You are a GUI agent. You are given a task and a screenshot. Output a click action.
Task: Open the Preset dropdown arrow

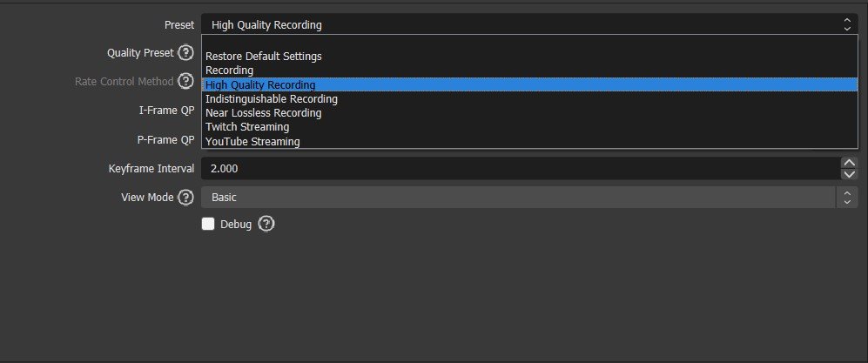point(848,24)
